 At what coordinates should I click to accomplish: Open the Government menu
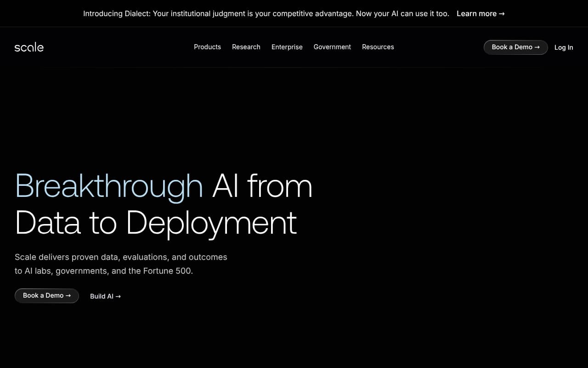point(332,47)
